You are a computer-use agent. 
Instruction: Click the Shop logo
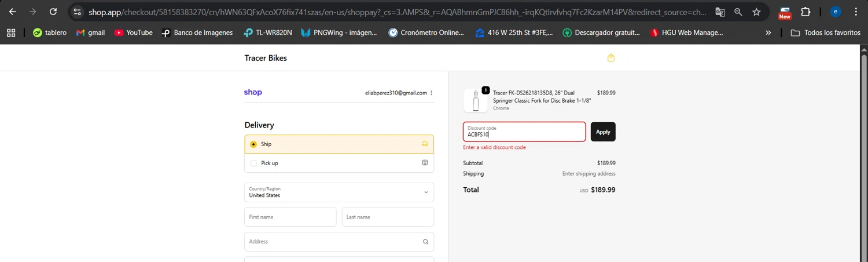click(x=253, y=92)
